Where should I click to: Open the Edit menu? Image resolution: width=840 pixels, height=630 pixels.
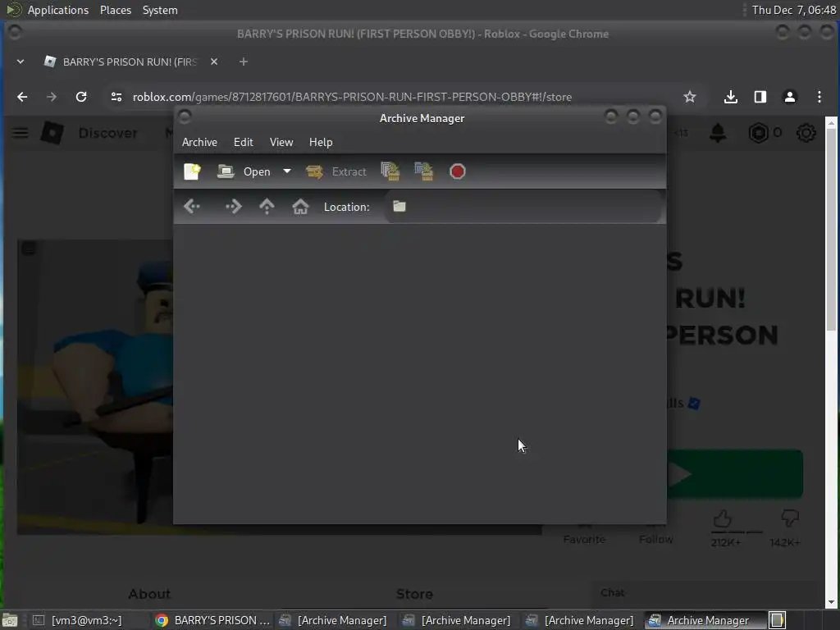(243, 142)
